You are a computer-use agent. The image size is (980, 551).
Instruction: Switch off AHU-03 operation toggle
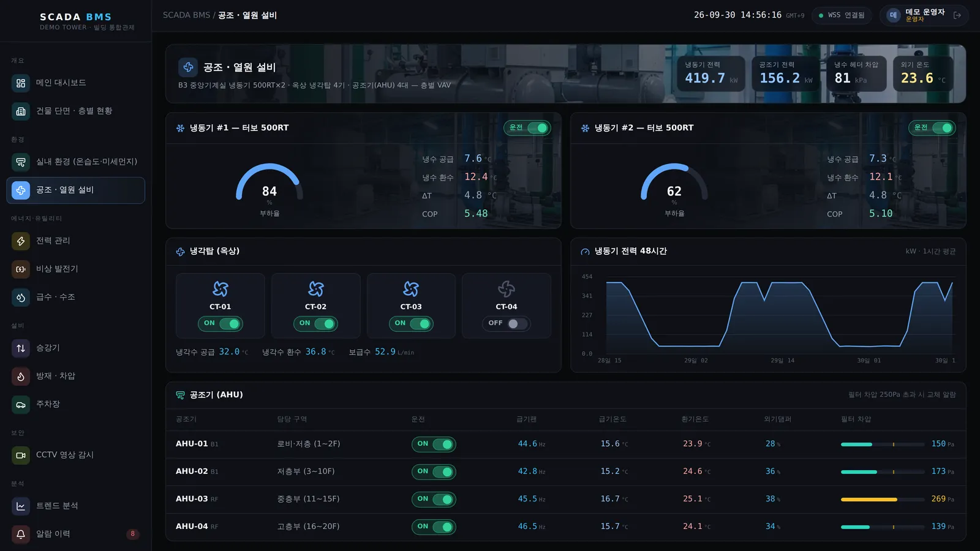point(434,500)
